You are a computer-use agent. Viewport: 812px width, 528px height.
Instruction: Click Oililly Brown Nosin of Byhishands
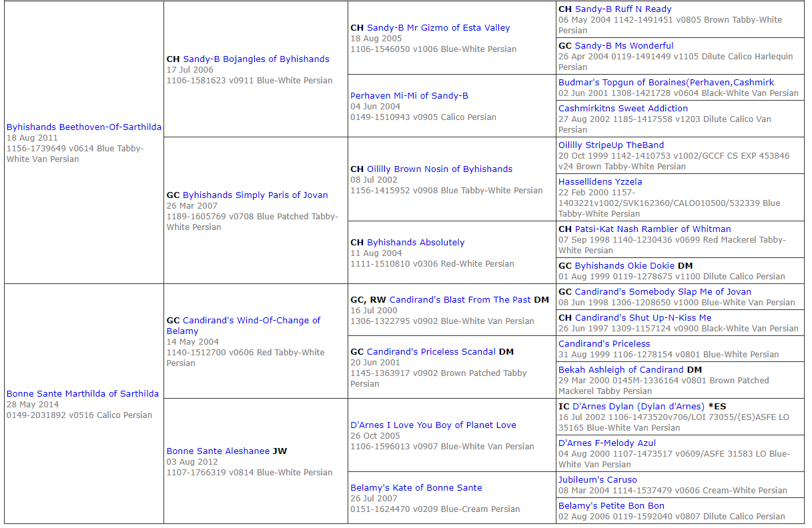pyautogui.click(x=439, y=169)
